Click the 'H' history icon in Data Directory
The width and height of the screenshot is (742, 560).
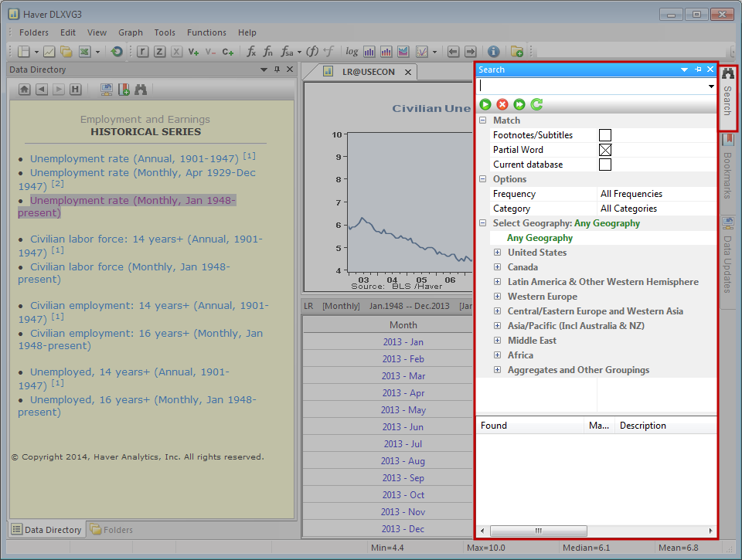point(75,89)
